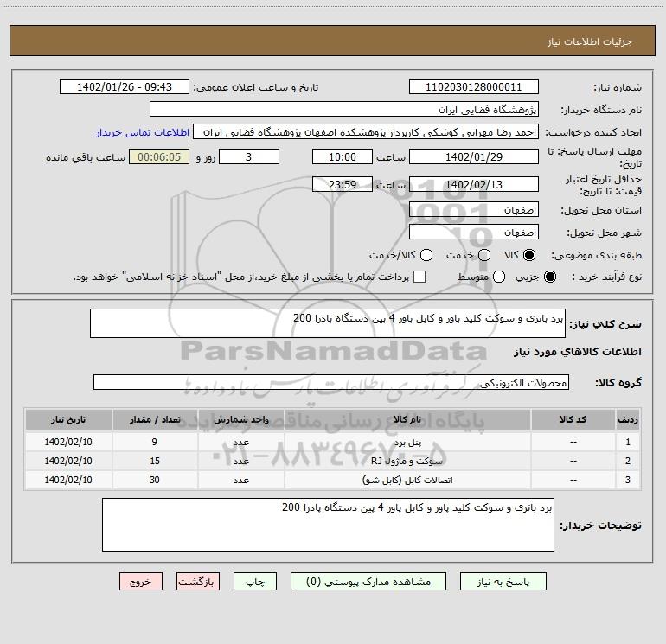Click the validity hour field 23:59

coord(343,185)
